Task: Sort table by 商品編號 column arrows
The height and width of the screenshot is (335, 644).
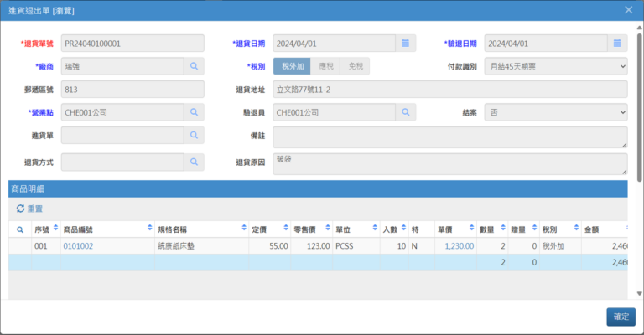Action: coord(150,228)
